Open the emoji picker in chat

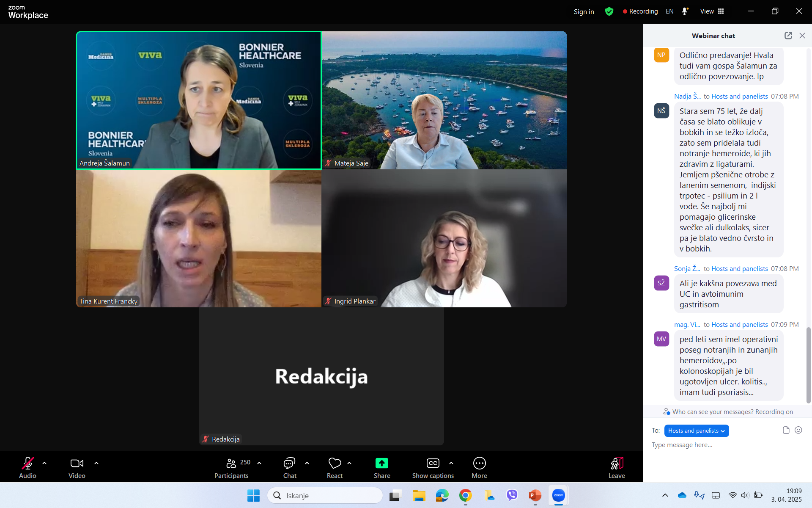pyautogui.click(x=798, y=430)
